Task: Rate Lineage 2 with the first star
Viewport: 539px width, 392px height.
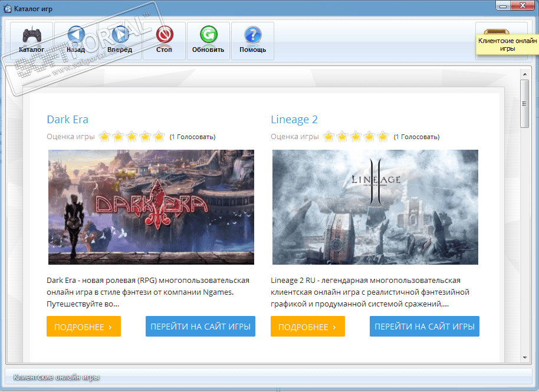Action: pos(328,137)
